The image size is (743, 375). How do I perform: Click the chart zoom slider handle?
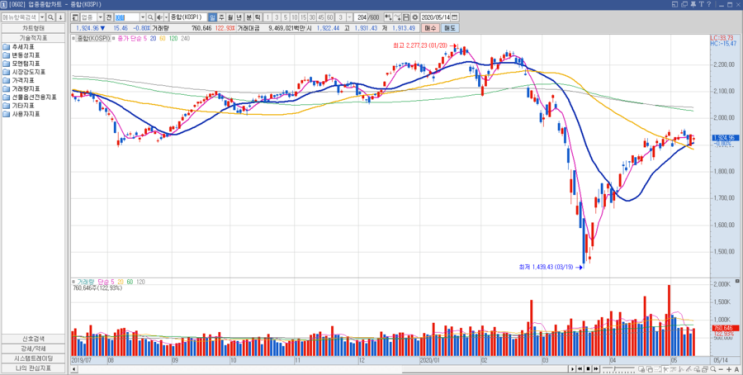tap(615, 368)
